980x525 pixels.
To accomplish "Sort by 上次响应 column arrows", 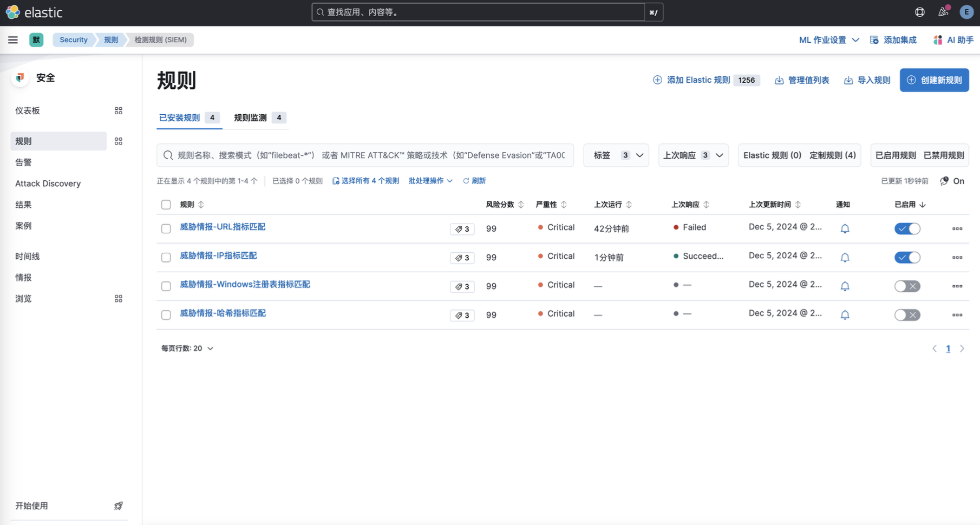I will (x=707, y=205).
